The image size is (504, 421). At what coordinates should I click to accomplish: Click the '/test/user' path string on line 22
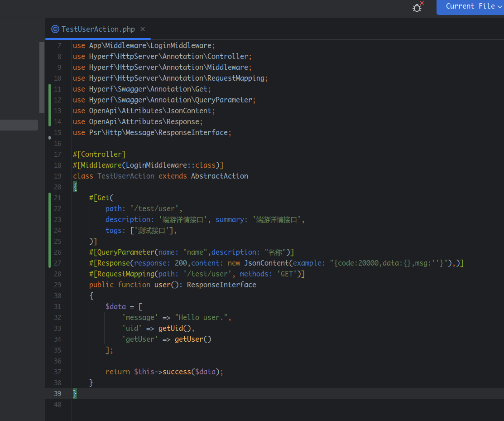[154, 209]
